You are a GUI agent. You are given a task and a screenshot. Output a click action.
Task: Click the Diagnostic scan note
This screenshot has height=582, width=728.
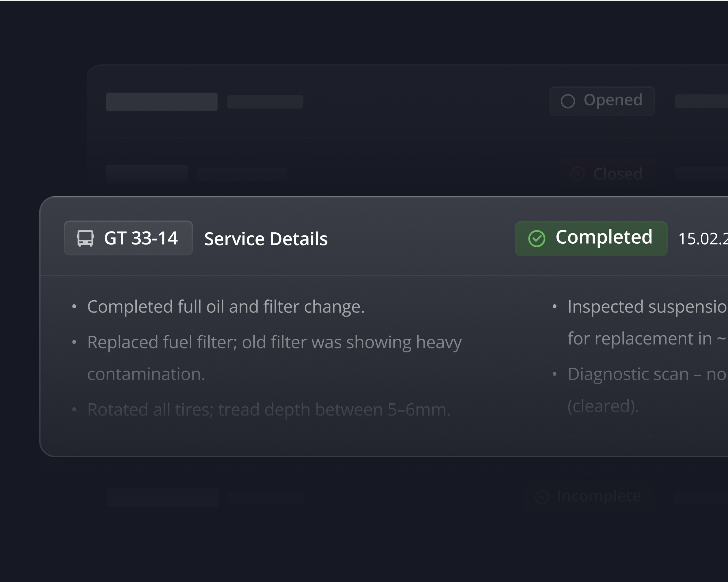(x=646, y=374)
